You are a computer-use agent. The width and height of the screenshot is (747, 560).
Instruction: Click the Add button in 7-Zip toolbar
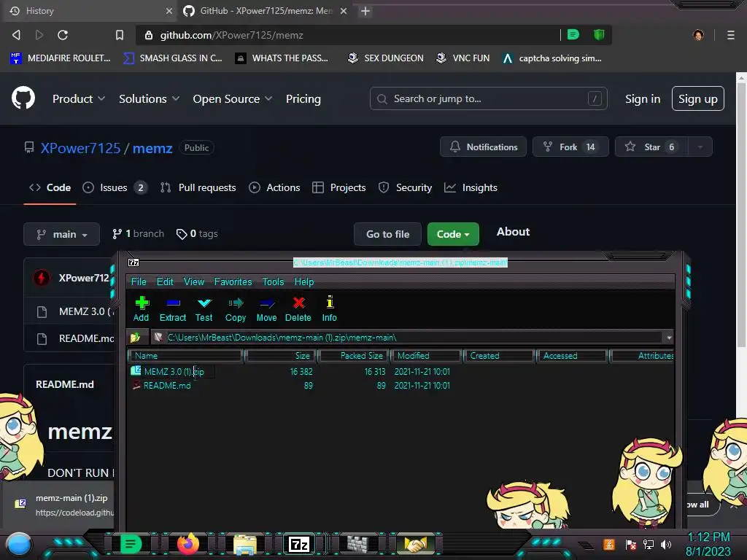tap(141, 308)
